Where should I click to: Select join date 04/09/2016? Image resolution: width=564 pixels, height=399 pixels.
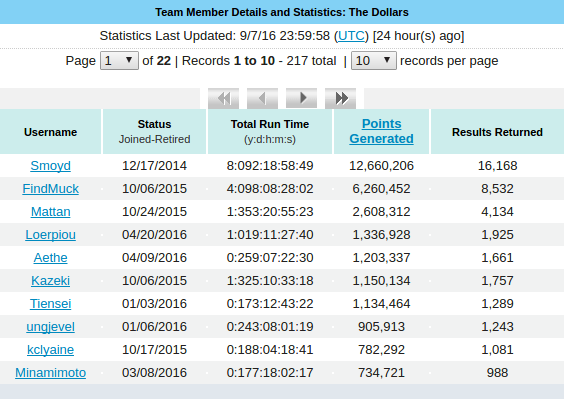(154, 258)
